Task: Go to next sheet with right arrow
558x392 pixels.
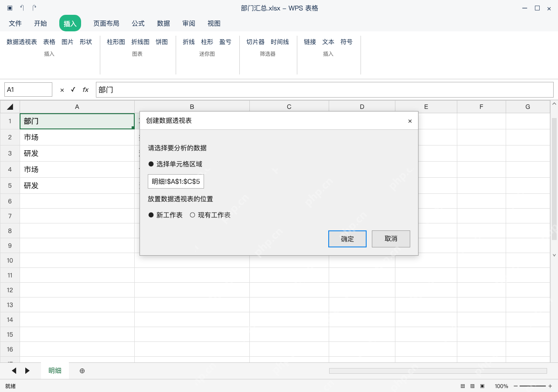Action: pyautogui.click(x=27, y=371)
